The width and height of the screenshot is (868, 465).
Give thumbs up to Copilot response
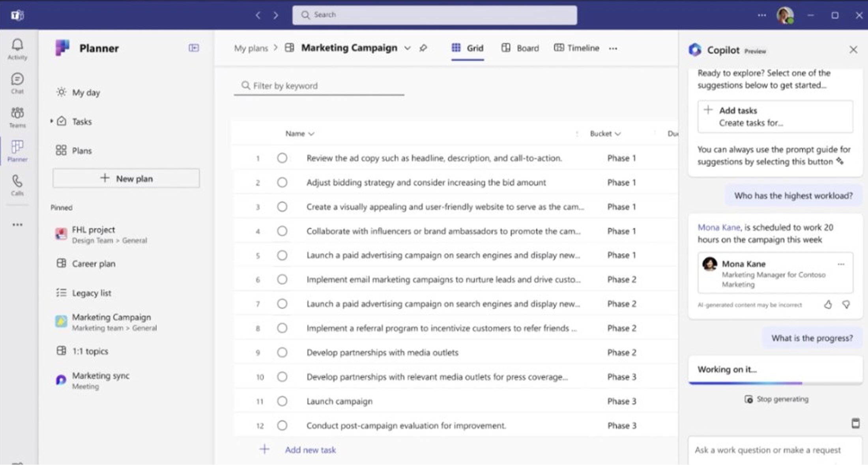point(828,305)
